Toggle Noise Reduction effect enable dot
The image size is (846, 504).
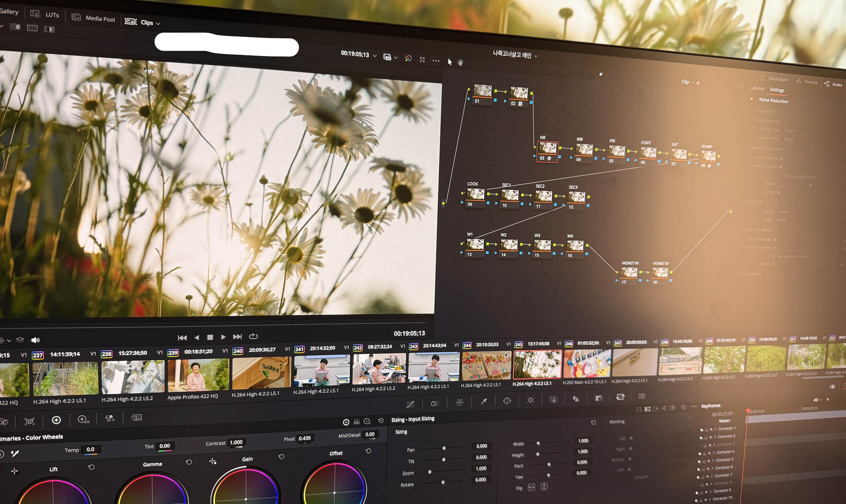[x=752, y=99]
